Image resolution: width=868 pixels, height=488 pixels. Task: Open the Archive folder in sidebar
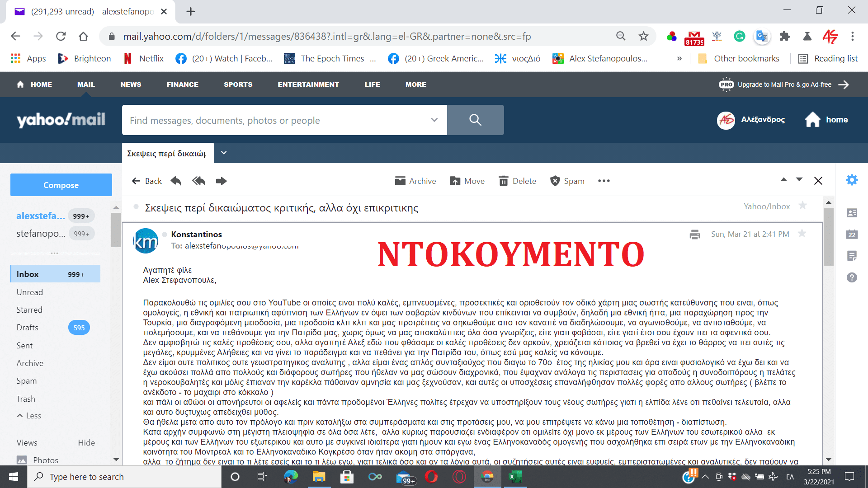(30, 363)
